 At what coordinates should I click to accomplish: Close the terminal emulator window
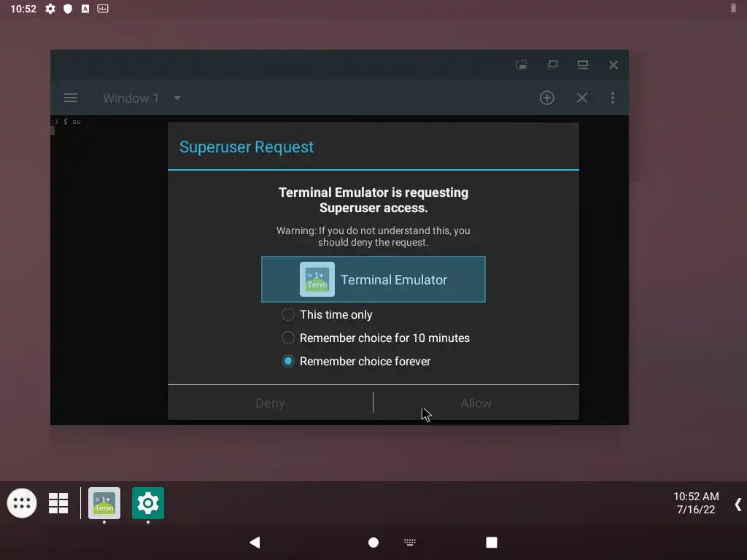[x=613, y=65]
